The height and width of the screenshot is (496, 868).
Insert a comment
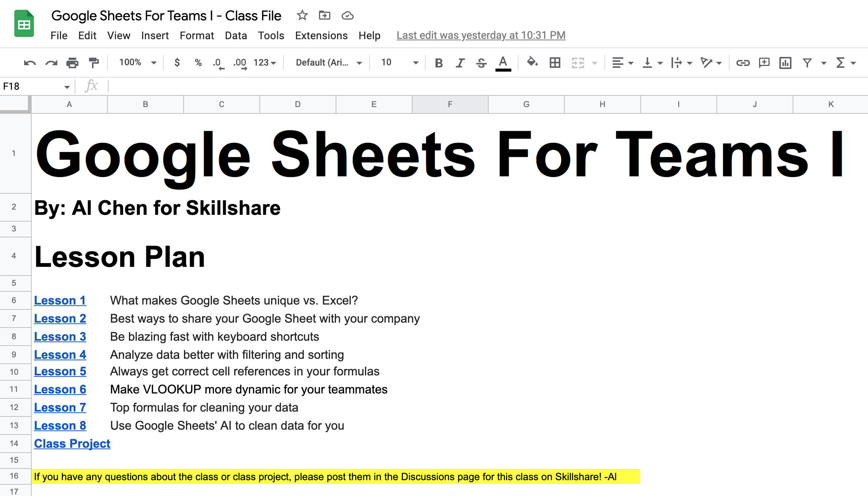764,63
